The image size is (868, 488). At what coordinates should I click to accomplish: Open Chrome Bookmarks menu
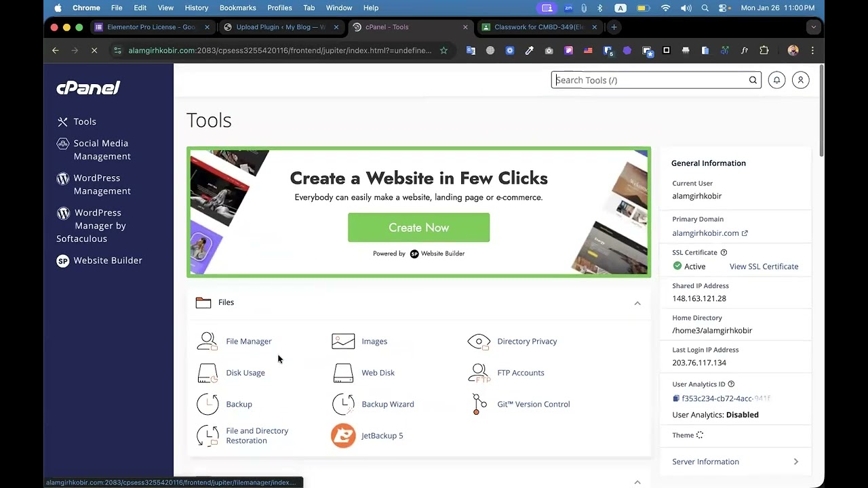point(237,8)
